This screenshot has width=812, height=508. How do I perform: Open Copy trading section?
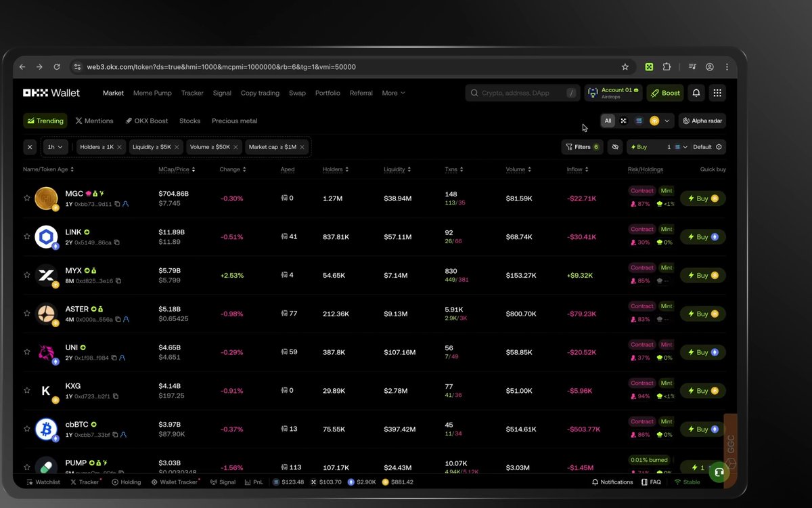click(260, 93)
